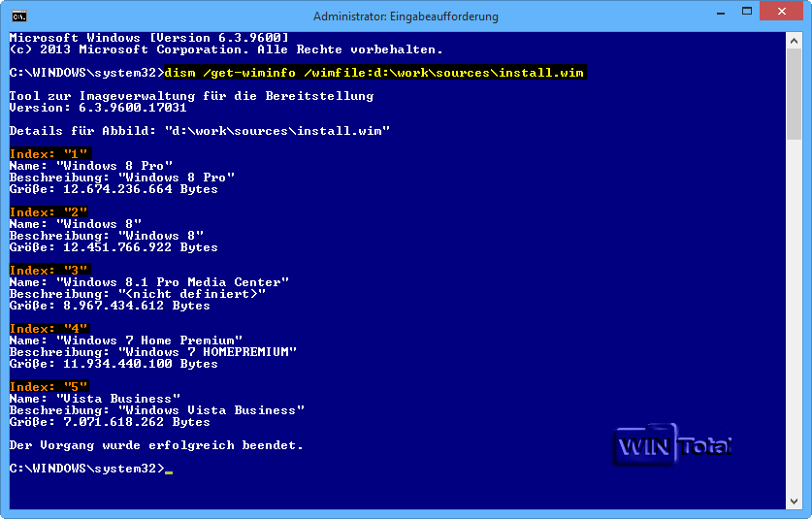The width and height of the screenshot is (812, 519).
Task: Click the highlighted dism /get-wiminfo command
Action: pos(374,73)
